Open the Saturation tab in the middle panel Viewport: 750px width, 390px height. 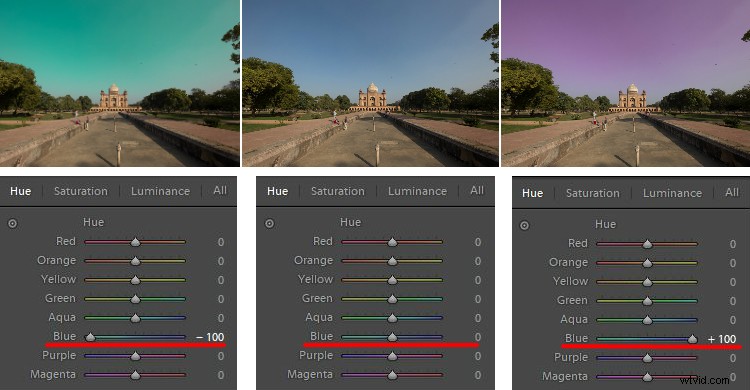[x=338, y=191]
